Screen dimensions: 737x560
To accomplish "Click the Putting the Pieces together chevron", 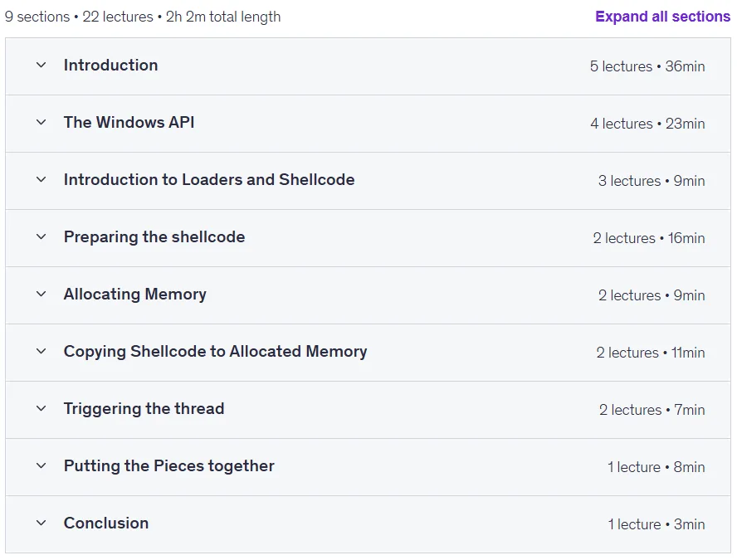I will 41,466.
